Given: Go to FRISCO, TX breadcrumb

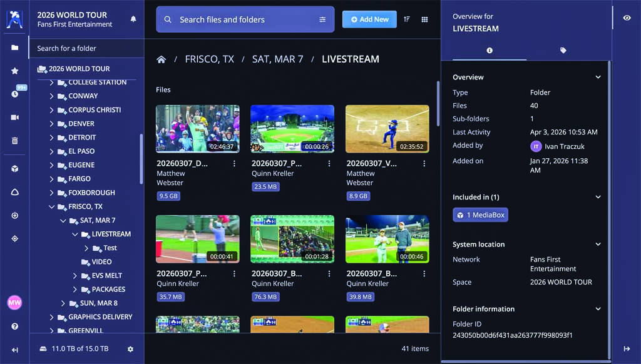Looking at the screenshot, I should click(x=209, y=59).
